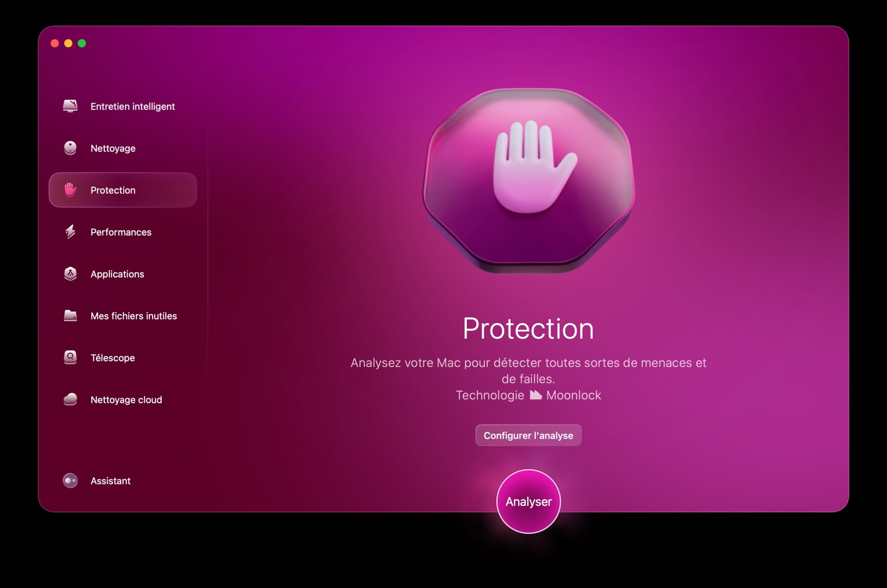Open the Assistant orb icon
The image size is (887, 588).
click(x=70, y=480)
